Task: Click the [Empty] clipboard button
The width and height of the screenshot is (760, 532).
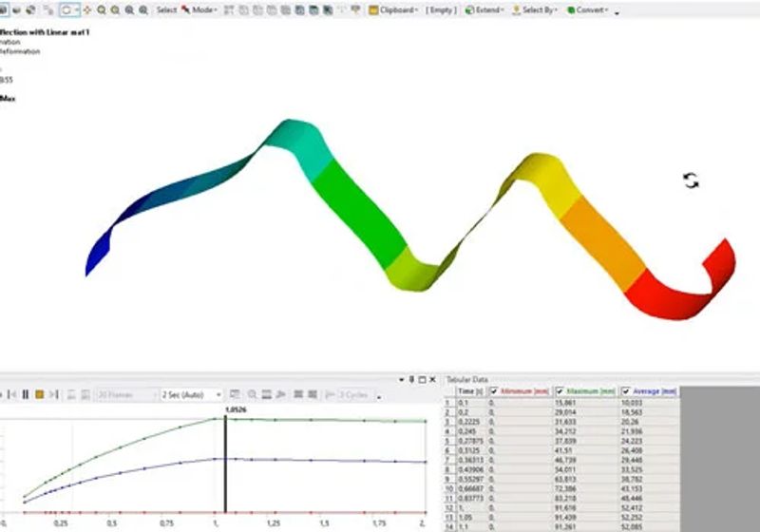Action: tap(441, 9)
